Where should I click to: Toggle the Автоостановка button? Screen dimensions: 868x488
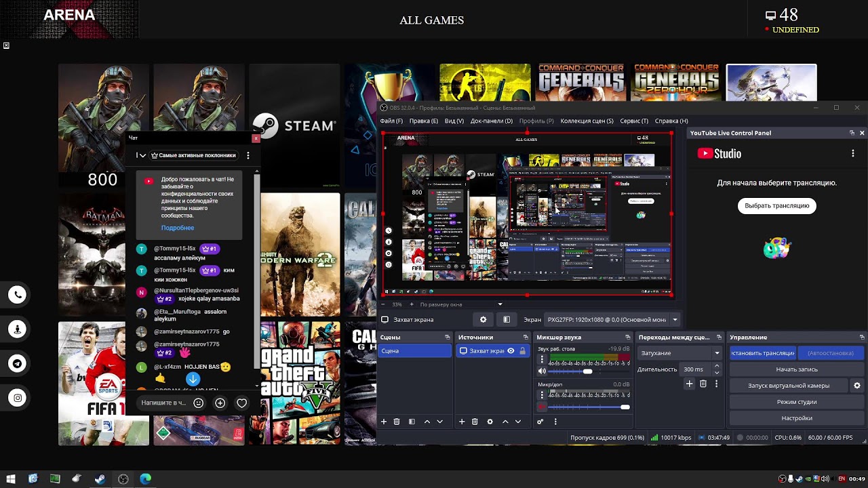831,352
